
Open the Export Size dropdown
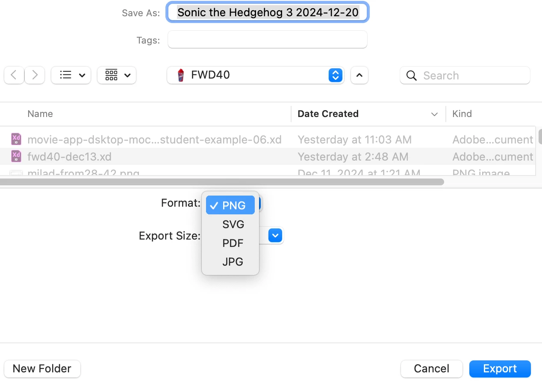coord(275,235)
